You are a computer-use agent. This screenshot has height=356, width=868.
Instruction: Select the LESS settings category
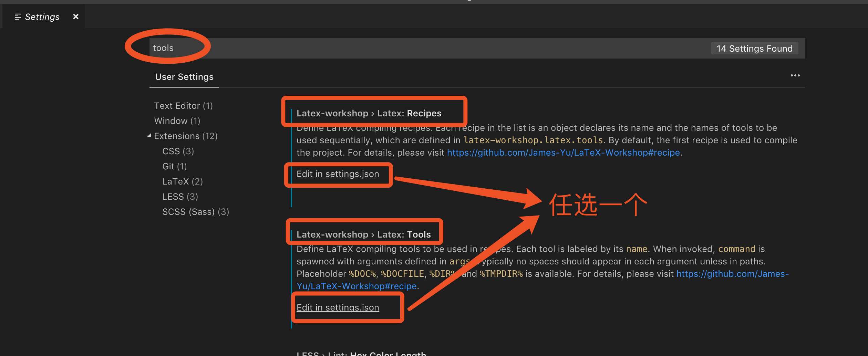pyautogui.click(x=180, y=196)
